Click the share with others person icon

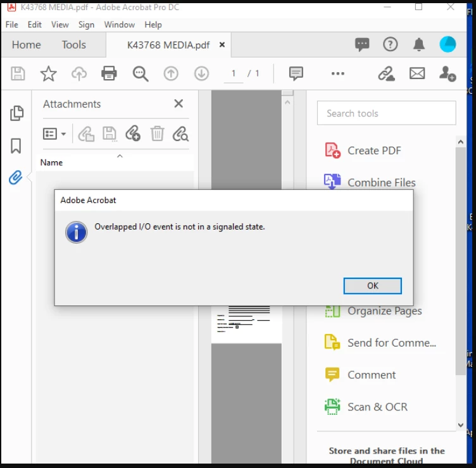click(x=448, y=74)
